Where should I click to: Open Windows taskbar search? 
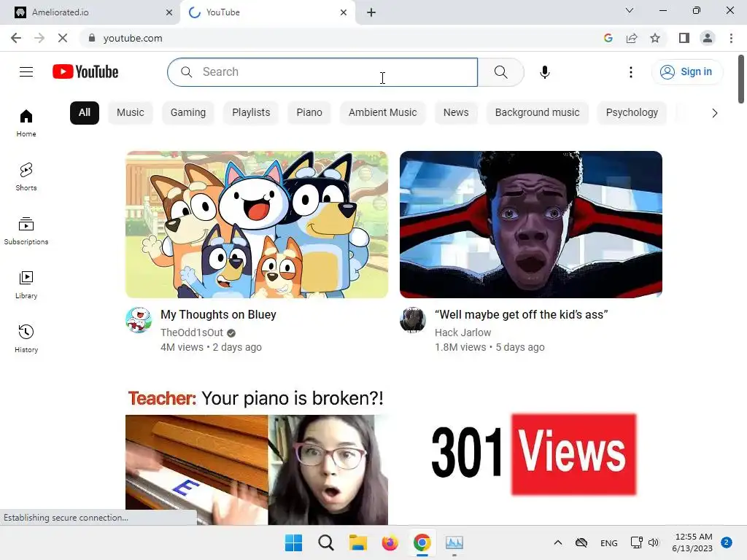pos(326,542)
